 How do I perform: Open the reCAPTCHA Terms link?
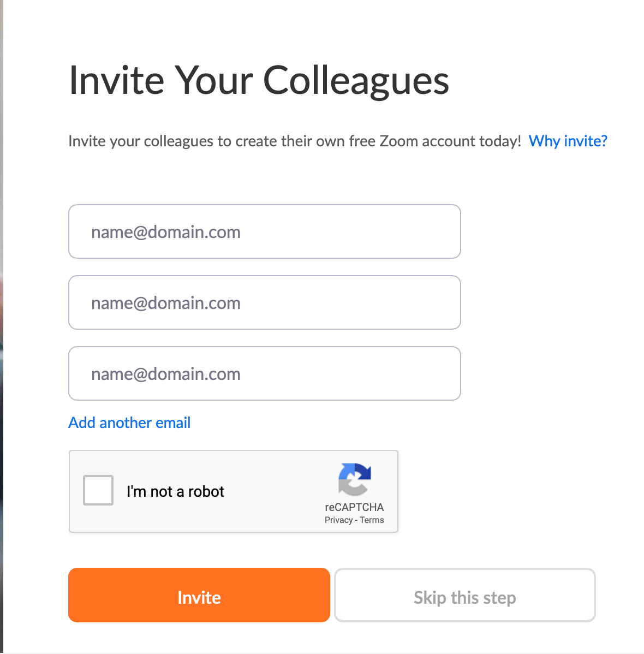coord(372,520)
